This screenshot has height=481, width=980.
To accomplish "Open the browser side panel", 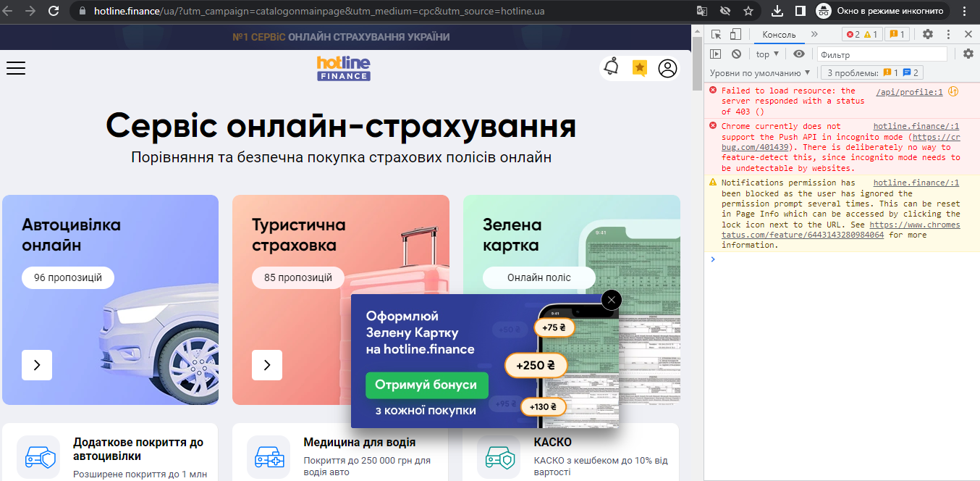I will (x=801, y=11).
